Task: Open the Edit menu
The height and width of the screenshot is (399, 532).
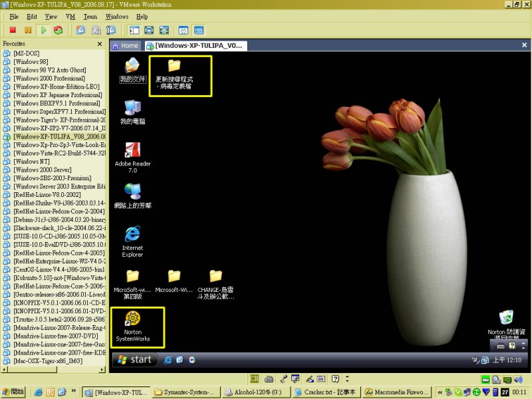Action: coord(32,17)
